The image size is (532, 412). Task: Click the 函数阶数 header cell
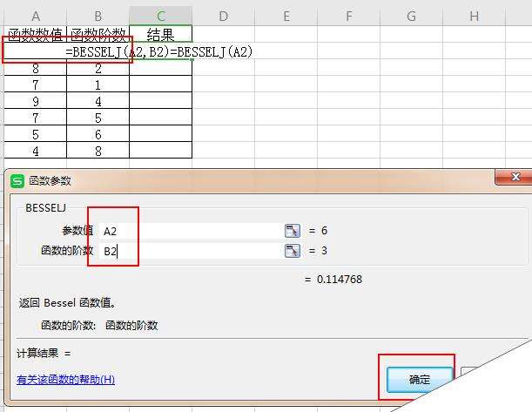[x=98, y=34]
